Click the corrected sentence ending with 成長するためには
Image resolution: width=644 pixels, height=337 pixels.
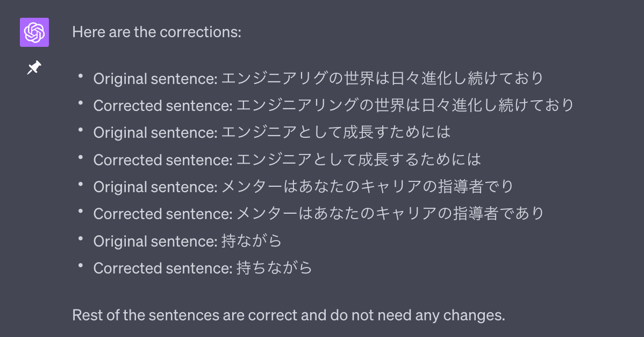[285, 159]
